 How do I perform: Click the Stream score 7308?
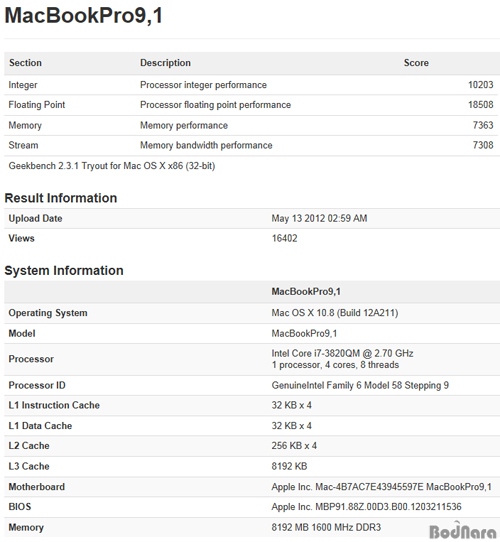[x=483, y=145]
